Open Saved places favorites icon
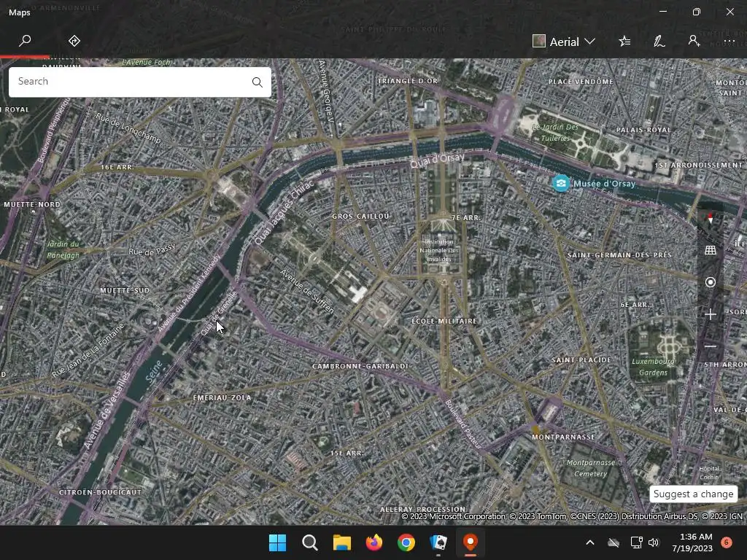Image resolution: width=747 pixels, height=560 pixels. tap(624, 42)
